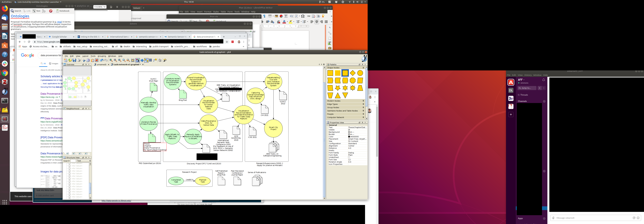
Task: Click the Undo arrow in yEd toolbar
Action: [x=101, y=60]
